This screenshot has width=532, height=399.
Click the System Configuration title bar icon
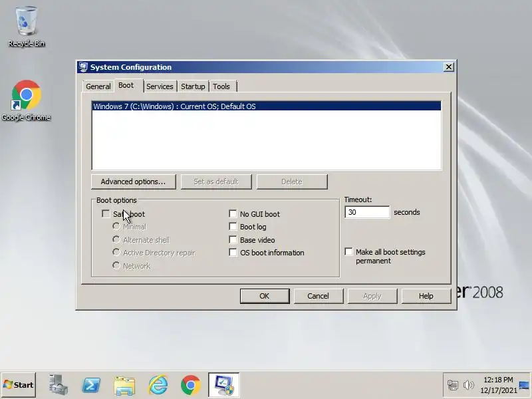tap(83, 67)
